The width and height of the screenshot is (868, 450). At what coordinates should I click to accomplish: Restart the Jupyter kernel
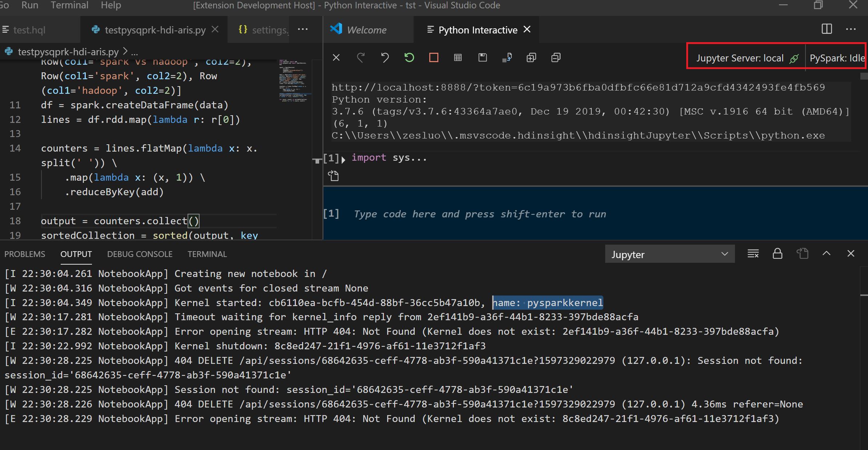(x=409, y=57)
